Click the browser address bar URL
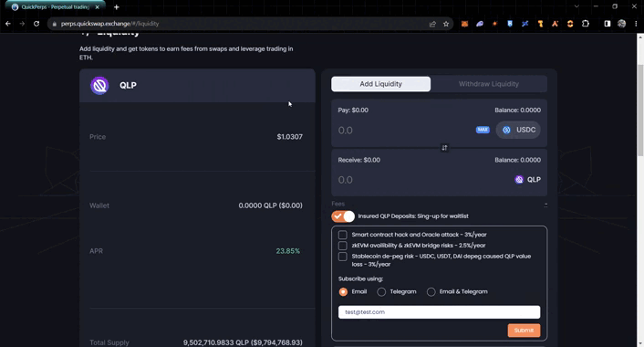This screenshot has height=347, width=644. [x=109, y=24]
